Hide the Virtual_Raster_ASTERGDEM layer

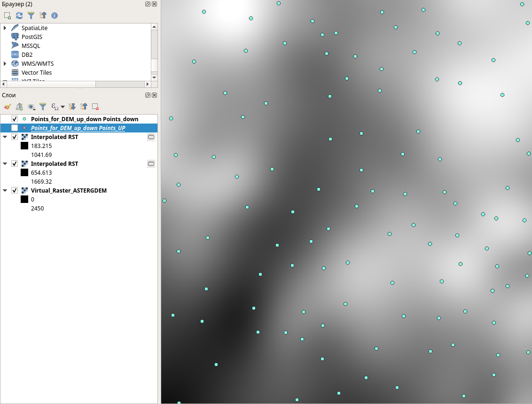15,191
